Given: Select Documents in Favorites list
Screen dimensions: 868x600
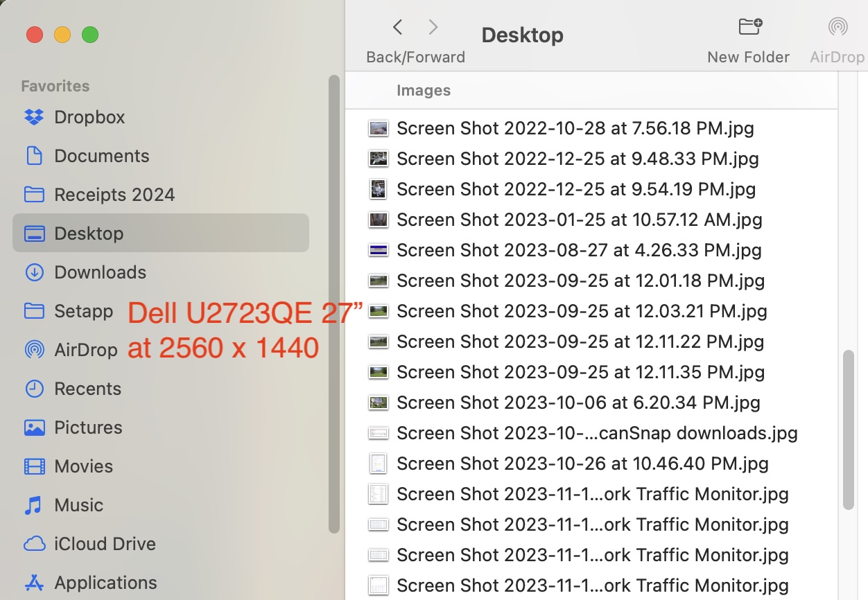Looking at the screenshot, I should point(101,156).
